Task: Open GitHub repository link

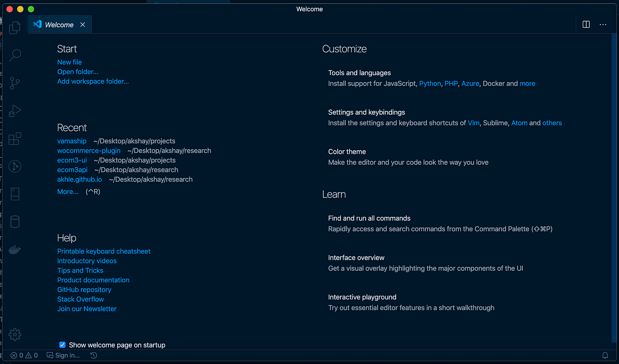Action: click(84, 290)
